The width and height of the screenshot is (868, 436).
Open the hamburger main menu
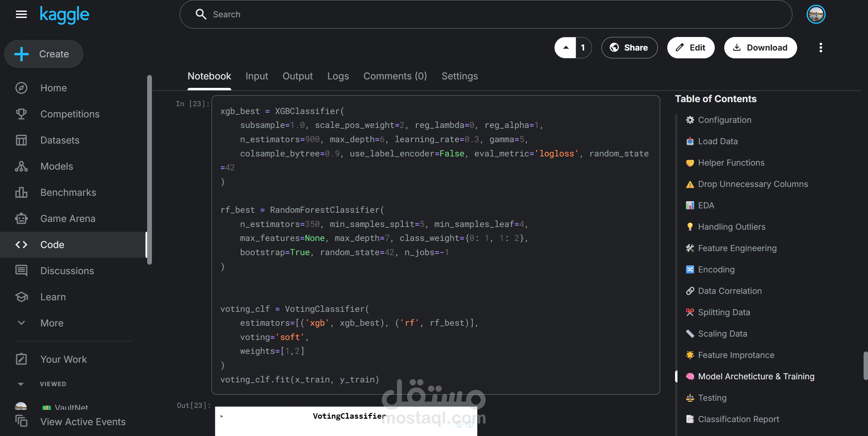point(21,14)
